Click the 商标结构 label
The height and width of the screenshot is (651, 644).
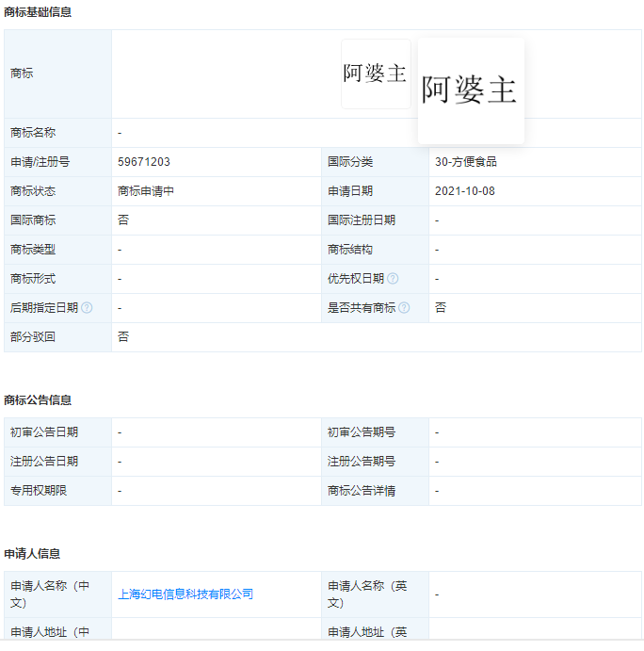[x=350, y=250]
